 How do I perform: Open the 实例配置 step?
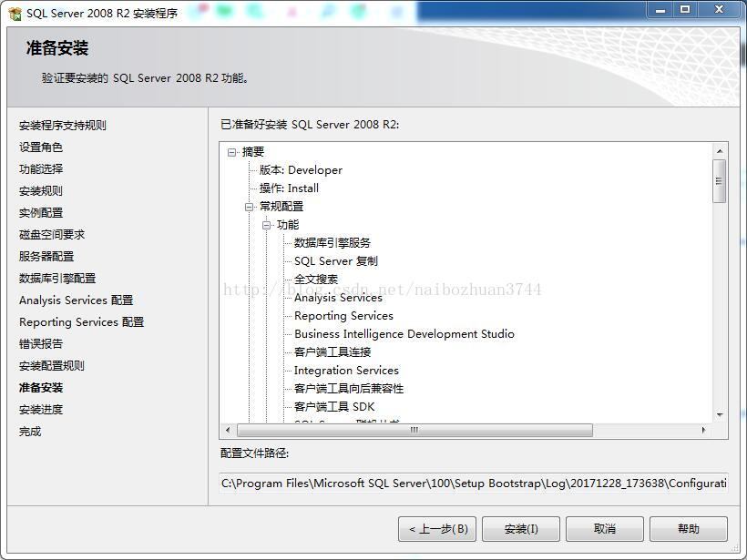pos(41,213)
